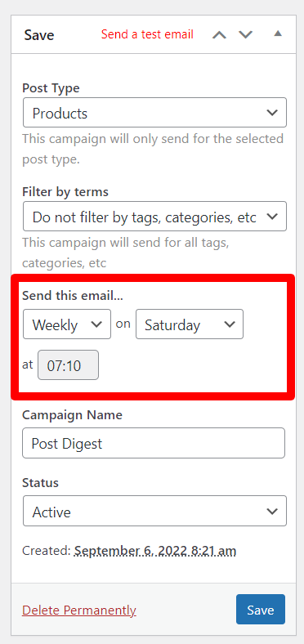
Task: Click the blue Save button
Action: (x=261, y=610)
